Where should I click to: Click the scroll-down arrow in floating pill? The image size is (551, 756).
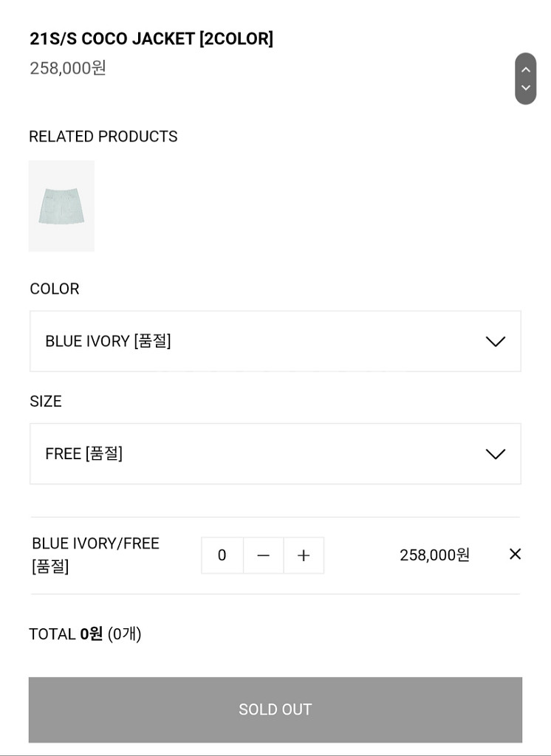point(525,88)
